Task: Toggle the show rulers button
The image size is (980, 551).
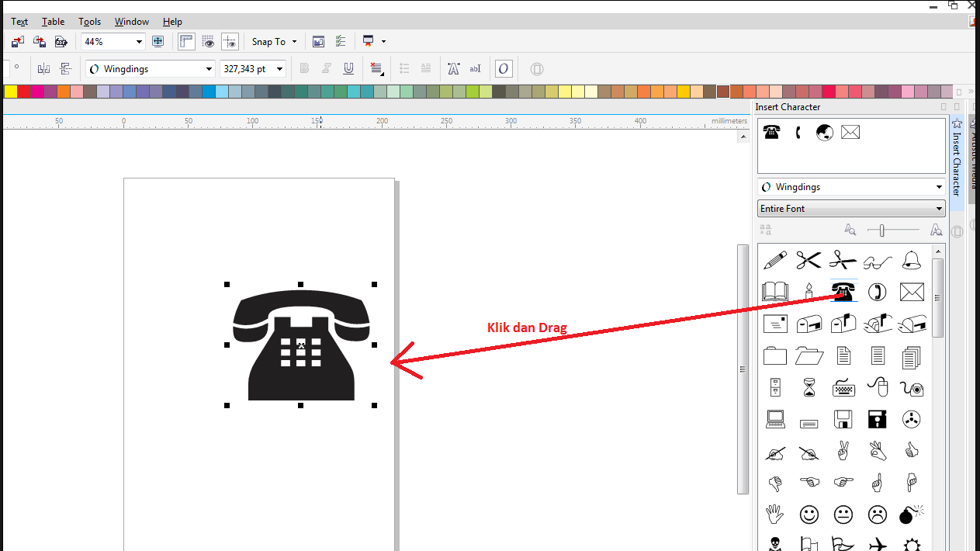Action: pos(186,42)
